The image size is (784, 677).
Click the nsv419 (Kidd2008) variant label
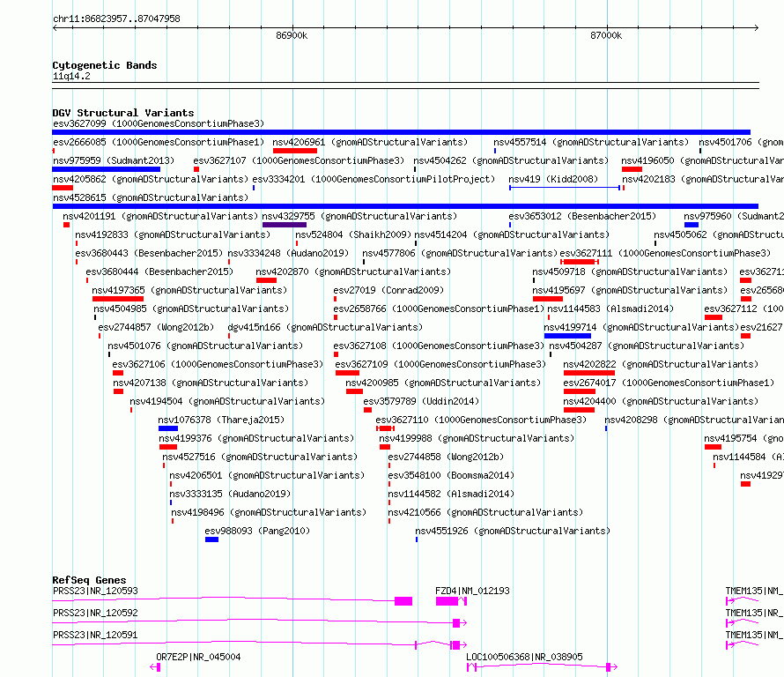coord(553,179)
